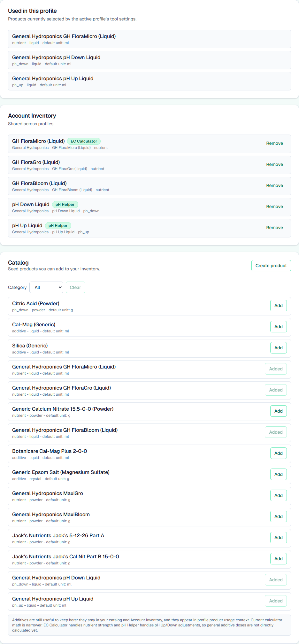Image resolution: width=299 pixels, height=644 pixels.
Task: Click the pH Helper badge on pH Down Liquid
Action: (x=65, y=205)
